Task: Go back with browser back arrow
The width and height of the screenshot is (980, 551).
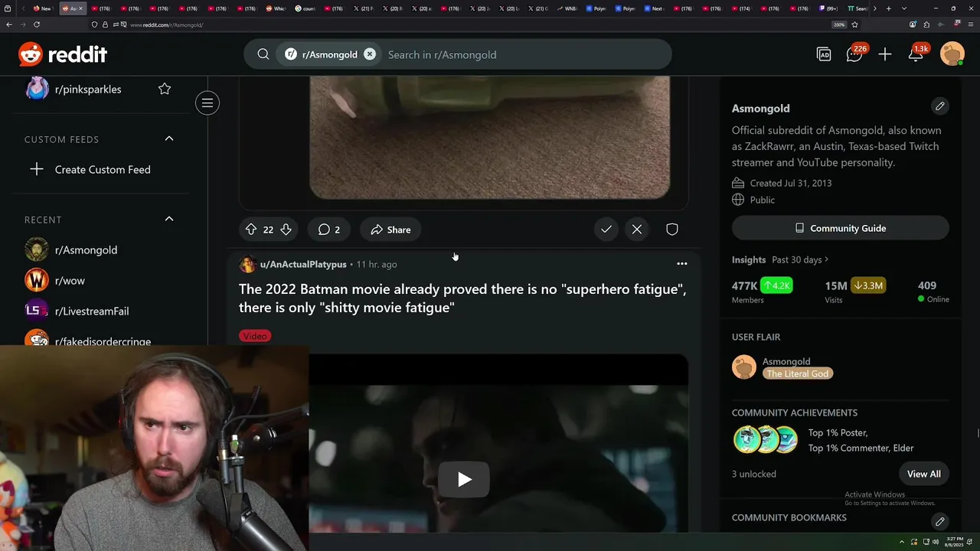Action: click(8, 24)
